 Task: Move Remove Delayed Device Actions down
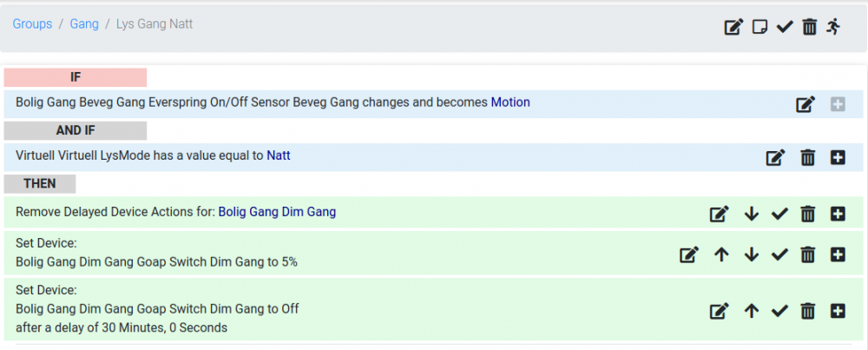point(752,214)
